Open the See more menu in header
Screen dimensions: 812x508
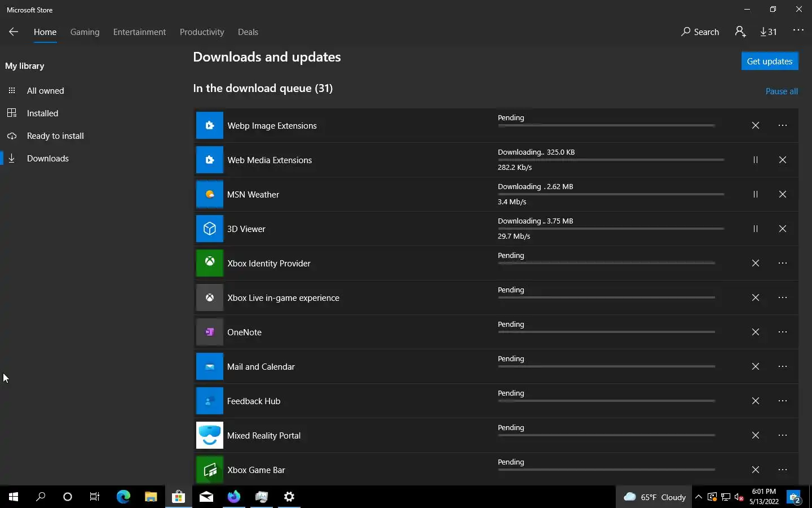[x=798, y=30]
